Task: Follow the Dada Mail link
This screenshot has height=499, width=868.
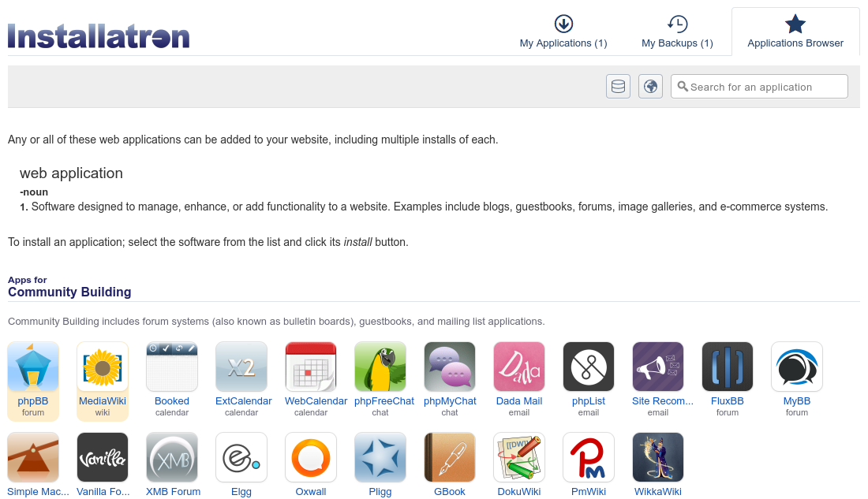Action: (x=519, y=401)
